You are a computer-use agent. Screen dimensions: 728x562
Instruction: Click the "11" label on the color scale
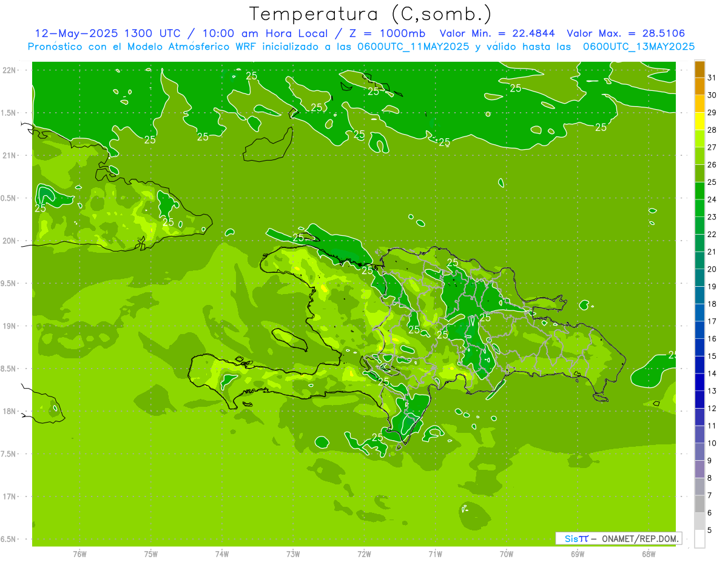(712, 426)
